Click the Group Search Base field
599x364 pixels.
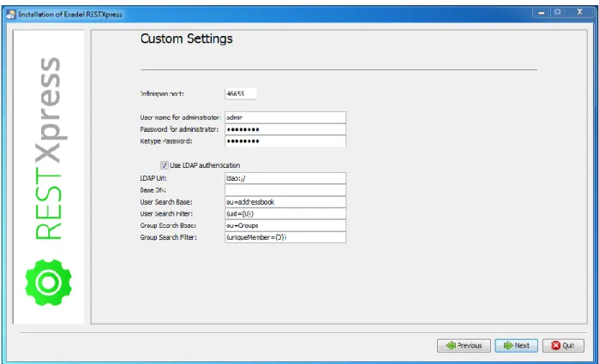tap(285, 225)
